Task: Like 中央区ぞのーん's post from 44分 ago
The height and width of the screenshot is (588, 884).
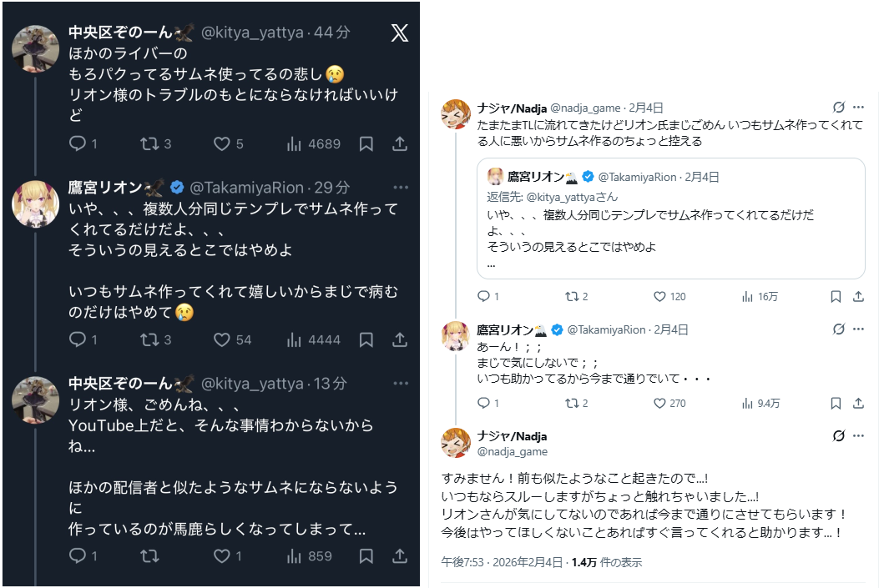Action: point(222,143)
